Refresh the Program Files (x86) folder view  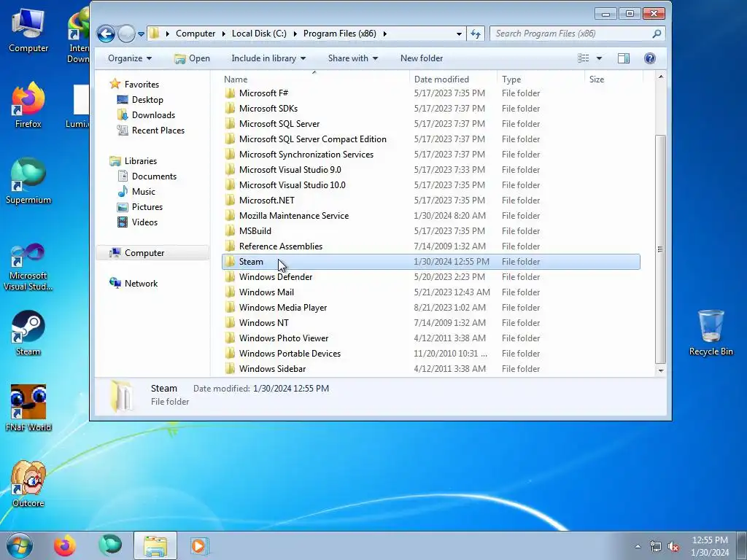[x=476, y=34]
